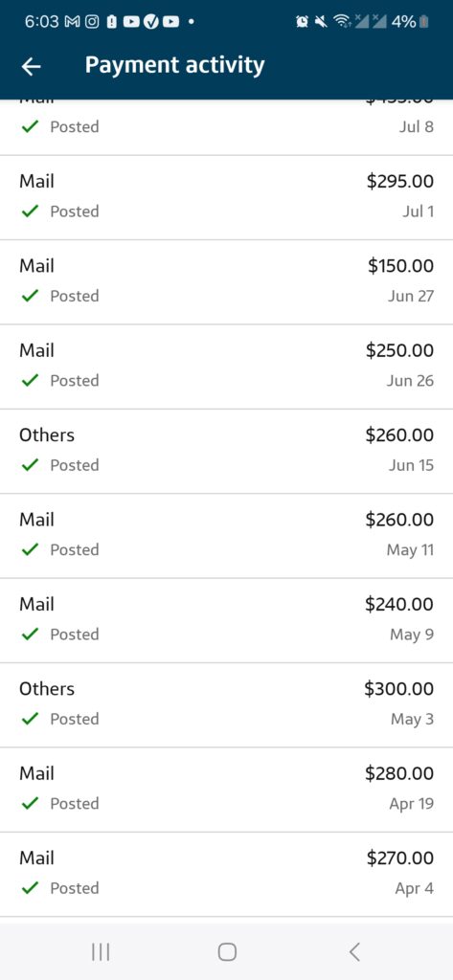This screenshot has height=980, width=453.
Task: Tap the battery indicator icon
Action: (x=424, y=22)
